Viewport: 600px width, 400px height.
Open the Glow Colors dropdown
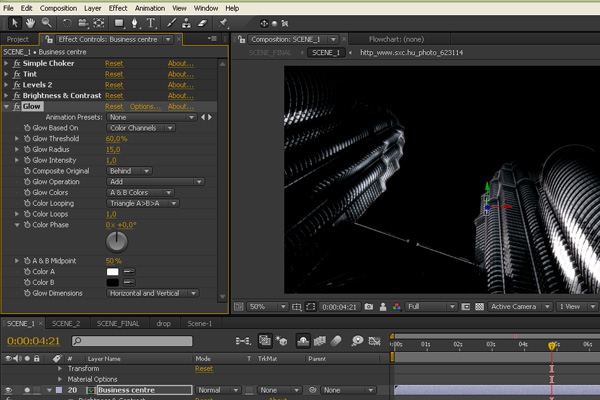pyautogui.click(x=140, y=192)
